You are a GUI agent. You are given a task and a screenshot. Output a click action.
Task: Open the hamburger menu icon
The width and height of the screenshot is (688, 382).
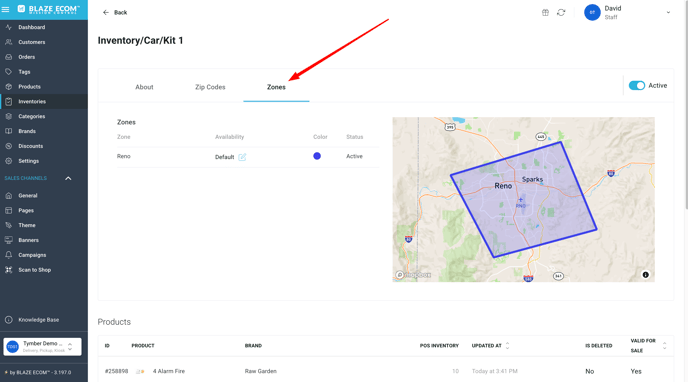pos(5,9)
